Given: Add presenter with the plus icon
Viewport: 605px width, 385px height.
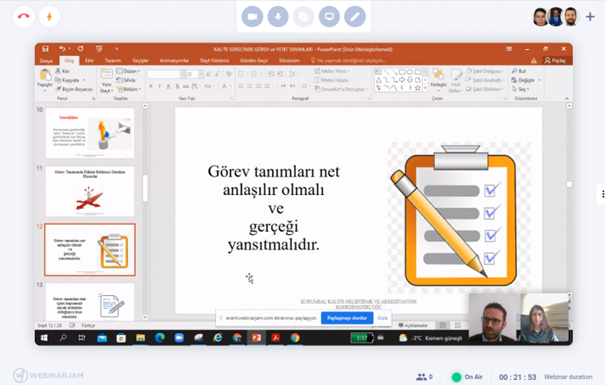Looking at the screenshot, I should [x=590, y=17].
